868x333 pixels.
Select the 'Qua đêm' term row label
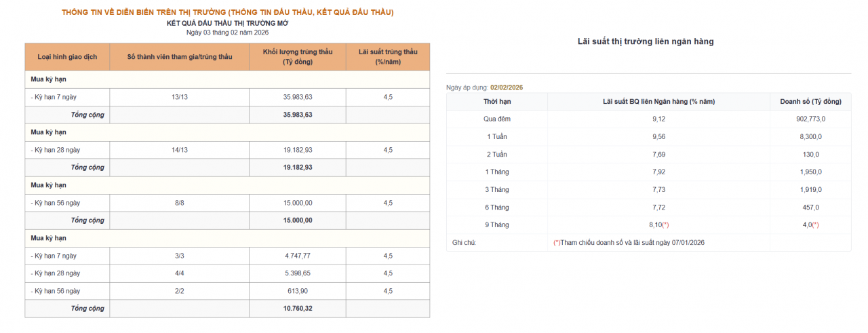click(x=496, y=119)
